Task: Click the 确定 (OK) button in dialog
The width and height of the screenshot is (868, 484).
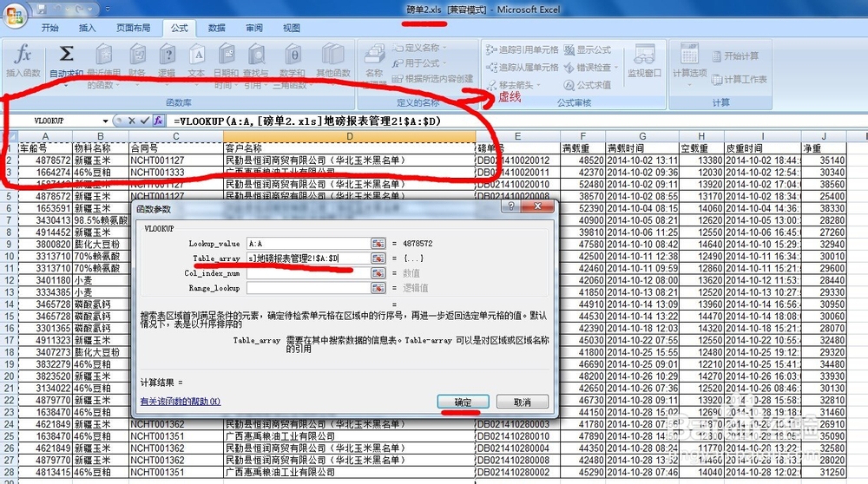Action: [464, 402]
